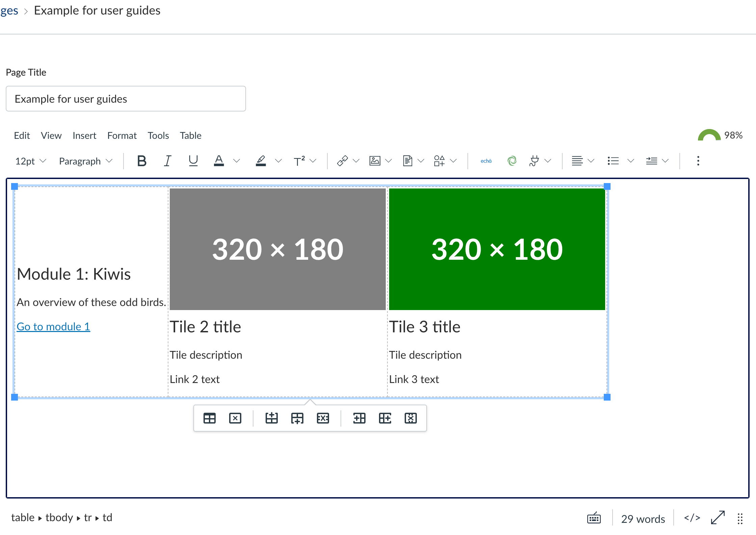Select the gray 320 × 180 placeholder image
756x535 pixels.
click(278, 249)
